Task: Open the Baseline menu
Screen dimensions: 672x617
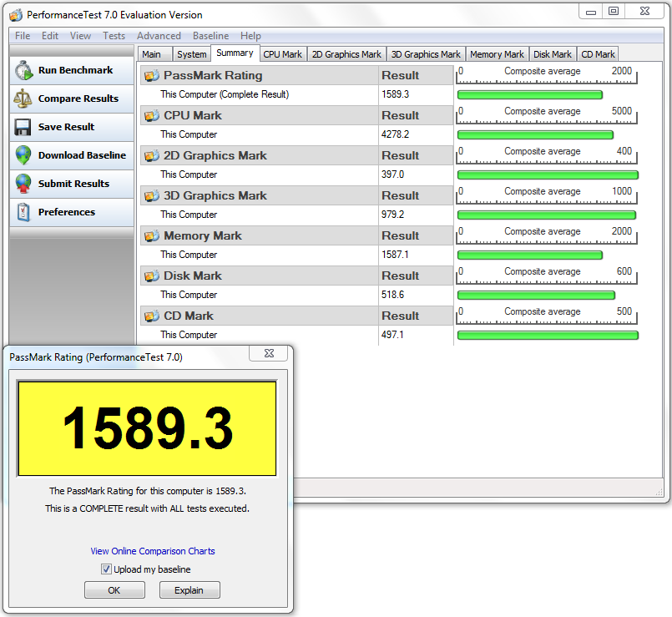Action: tap(211, 36)
